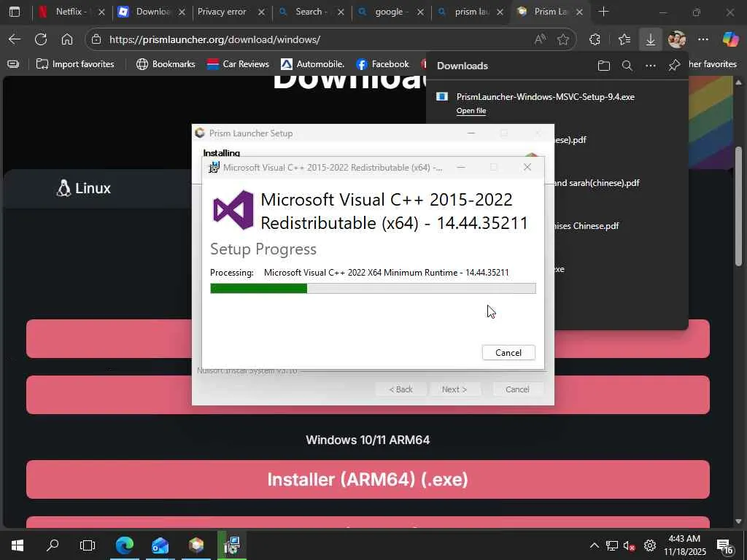Open Windows taskbar search
This screenshot has width=747, height=560.
(53, 545)
